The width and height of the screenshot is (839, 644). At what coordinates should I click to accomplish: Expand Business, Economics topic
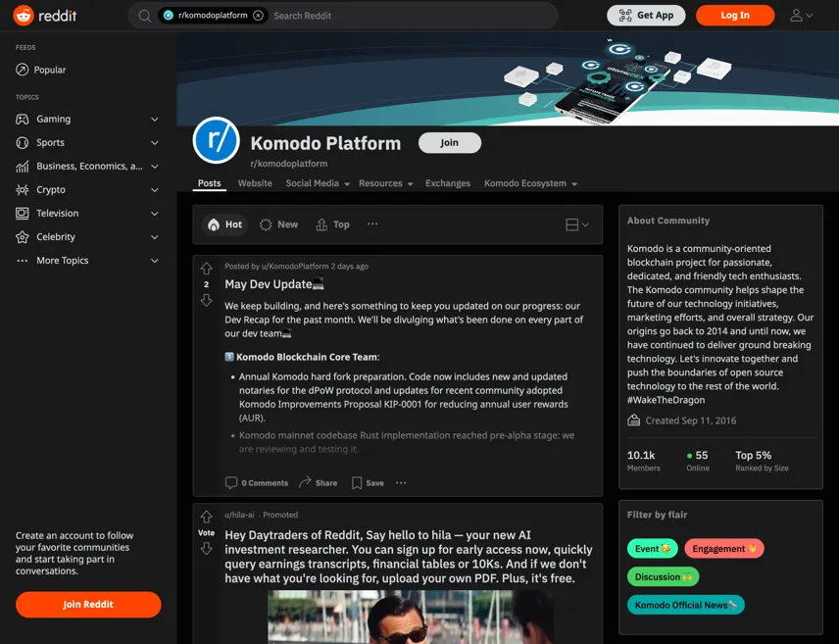(155, 167)
